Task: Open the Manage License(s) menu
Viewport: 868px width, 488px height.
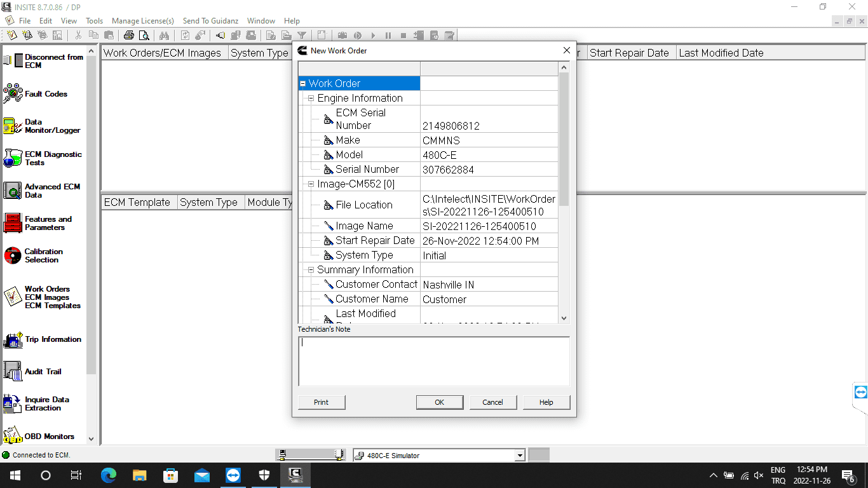Action: click(142, 21)
